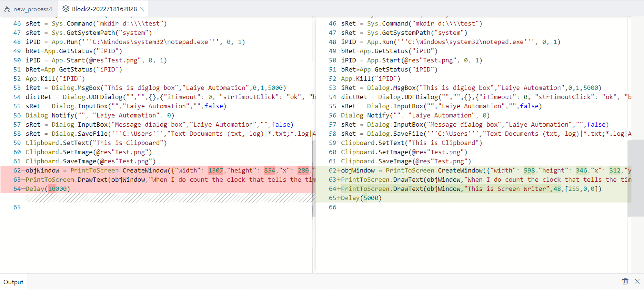Click added Delay(5000) line in right pane
Viewport: 644px width, 290px height.
tap(474, 198)
